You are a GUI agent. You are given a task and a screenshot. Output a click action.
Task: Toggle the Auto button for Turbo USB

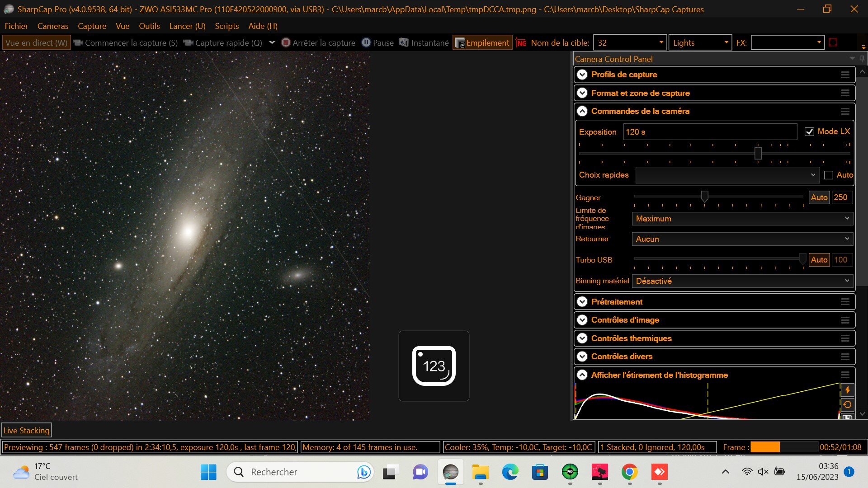coord(819,260)
